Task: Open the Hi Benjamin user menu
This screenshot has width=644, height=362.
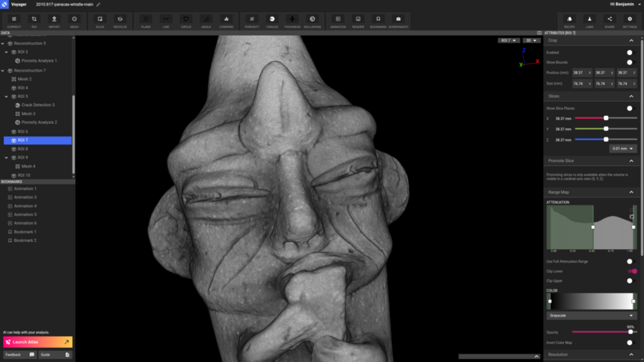Action: pos(625,4)
